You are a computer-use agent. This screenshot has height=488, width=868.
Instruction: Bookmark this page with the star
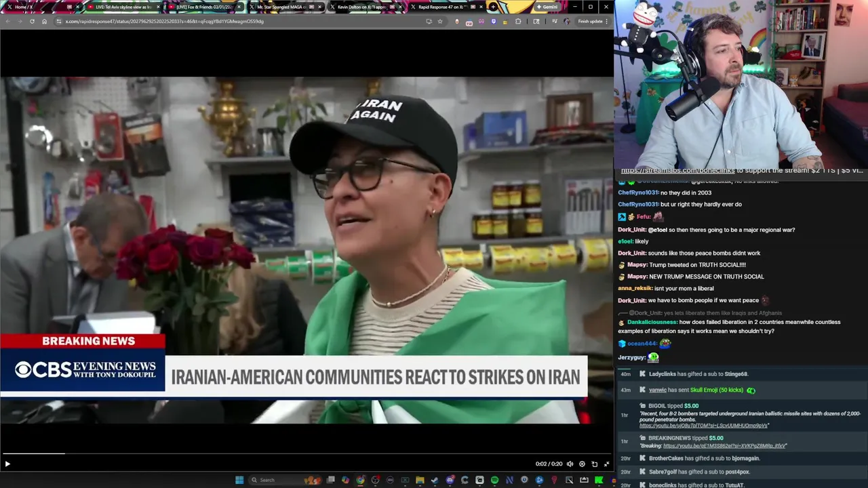click(x=440, y=21)
